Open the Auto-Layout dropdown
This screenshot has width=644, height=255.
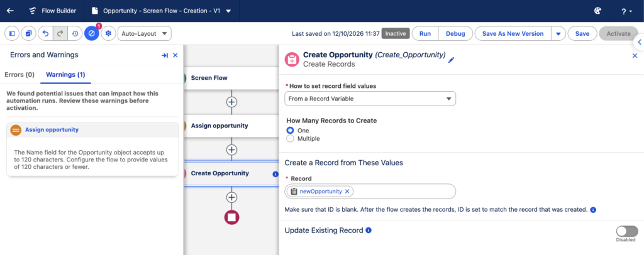tap(145, 34)
